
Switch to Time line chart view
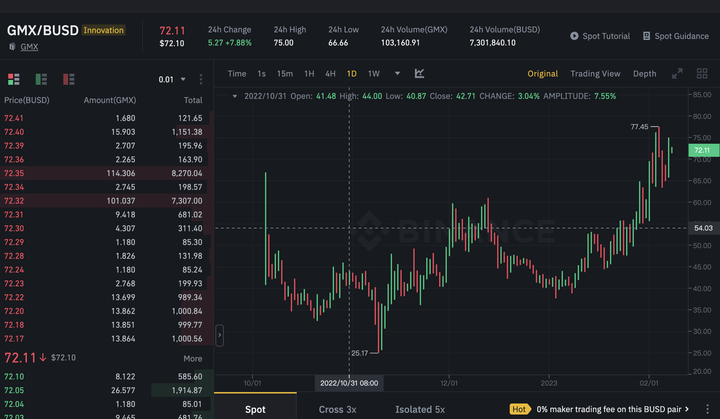coord(237,74)
